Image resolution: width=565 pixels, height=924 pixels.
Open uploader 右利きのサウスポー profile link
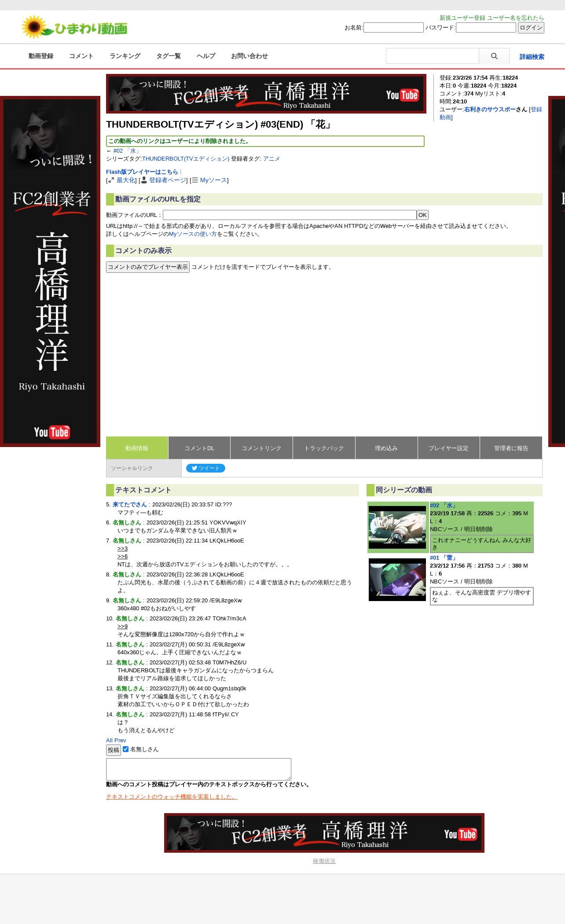(x=490, y=110)
